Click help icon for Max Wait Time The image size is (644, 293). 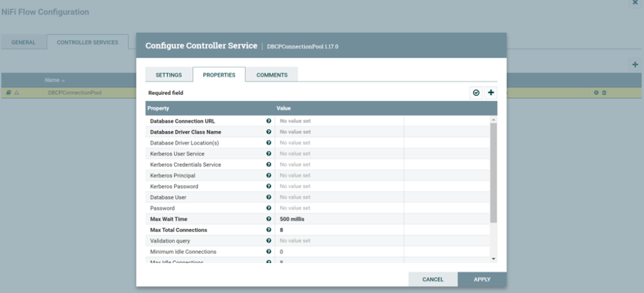pyautogui.click(x=268, y=219)
